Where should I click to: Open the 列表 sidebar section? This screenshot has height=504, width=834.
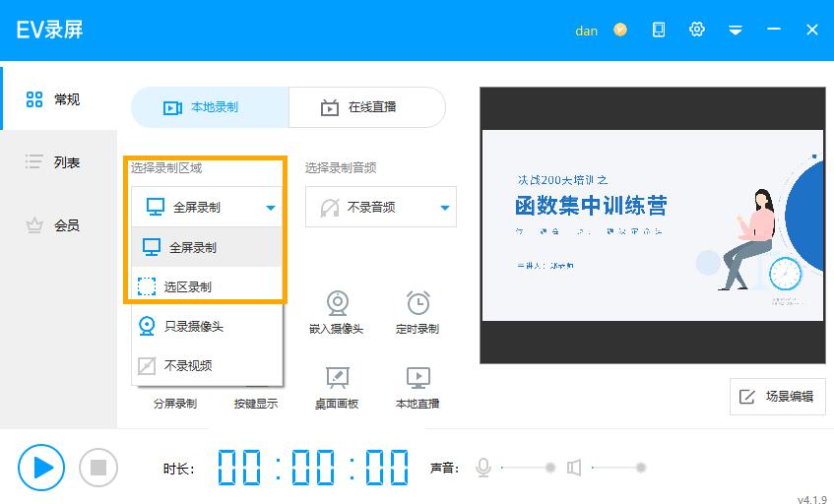pos(58,161)
